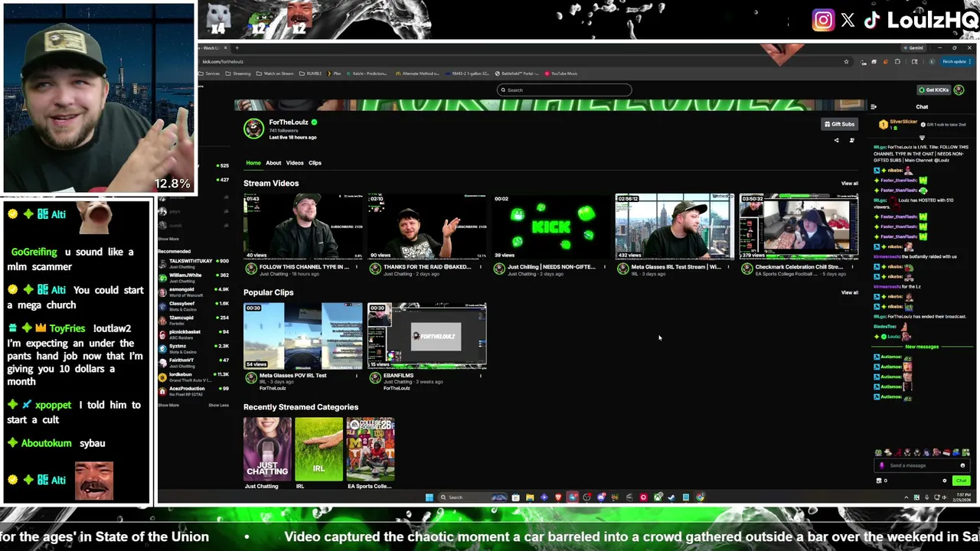Open the EA Sports College Football category card
Viewport: 980px width, 551px height.
click(371, 449)
